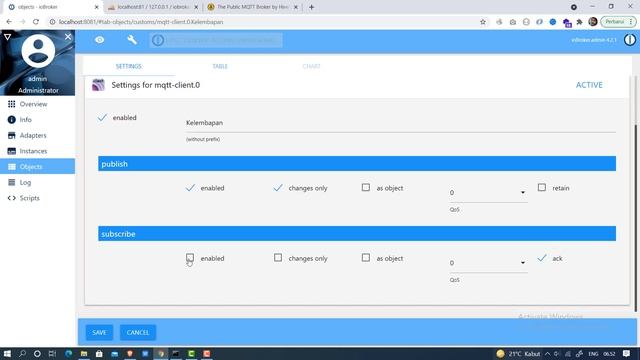Toggle publish changes only checkbox

pos(278,188)
